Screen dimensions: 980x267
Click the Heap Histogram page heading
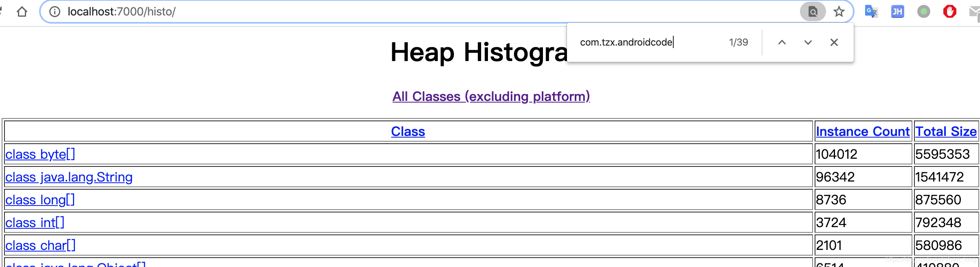pyautogui.click(x=479, y=52)
